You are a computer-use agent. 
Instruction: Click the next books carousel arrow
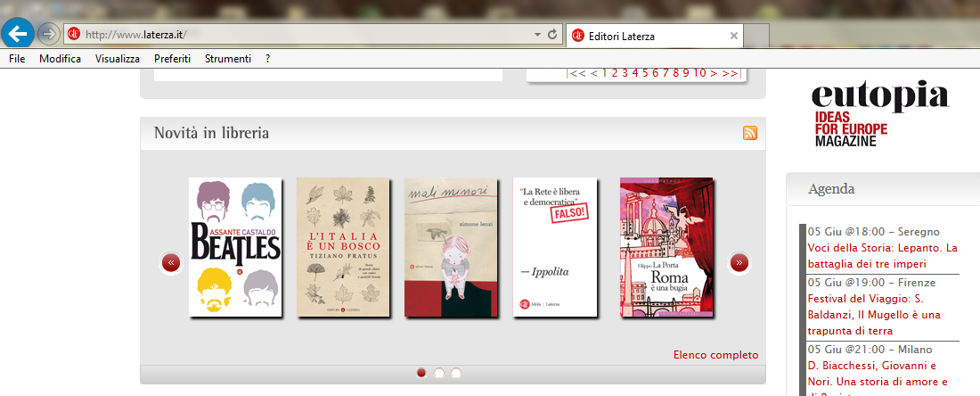739,262
